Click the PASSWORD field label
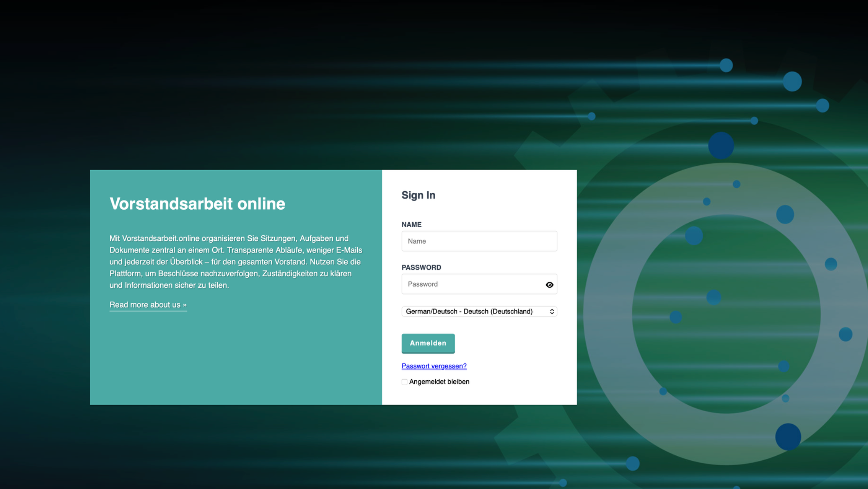Image resolution: width=868 pixels, height=489 pixels. pyautogui.click(x=421, y=267)
